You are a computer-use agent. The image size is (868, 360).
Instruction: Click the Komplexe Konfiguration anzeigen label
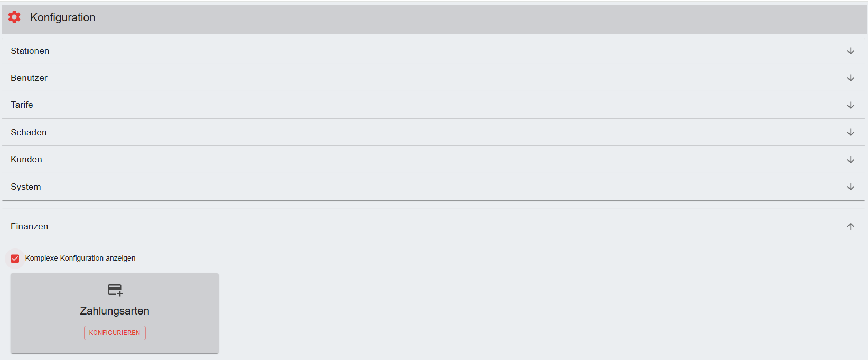coord(80,259)
